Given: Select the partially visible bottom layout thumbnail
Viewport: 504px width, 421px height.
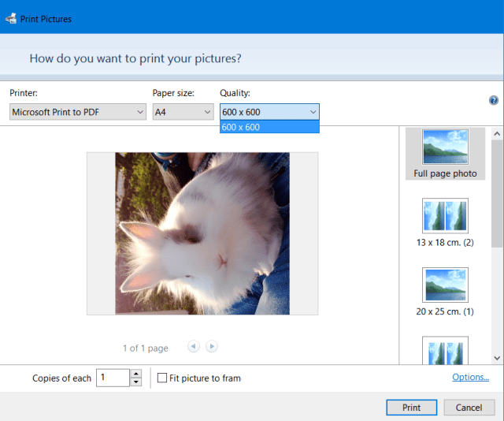Looking at the screenshot, I should tap(445, 351).
